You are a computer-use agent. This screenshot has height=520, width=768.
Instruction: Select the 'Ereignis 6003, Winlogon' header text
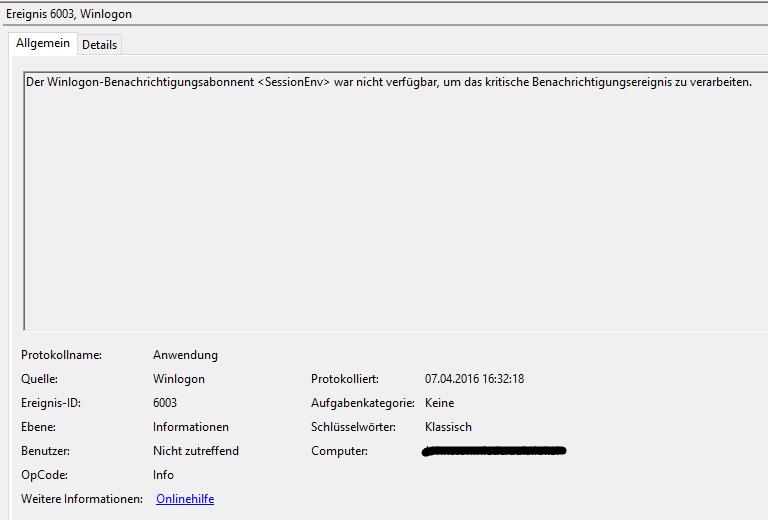69,14
